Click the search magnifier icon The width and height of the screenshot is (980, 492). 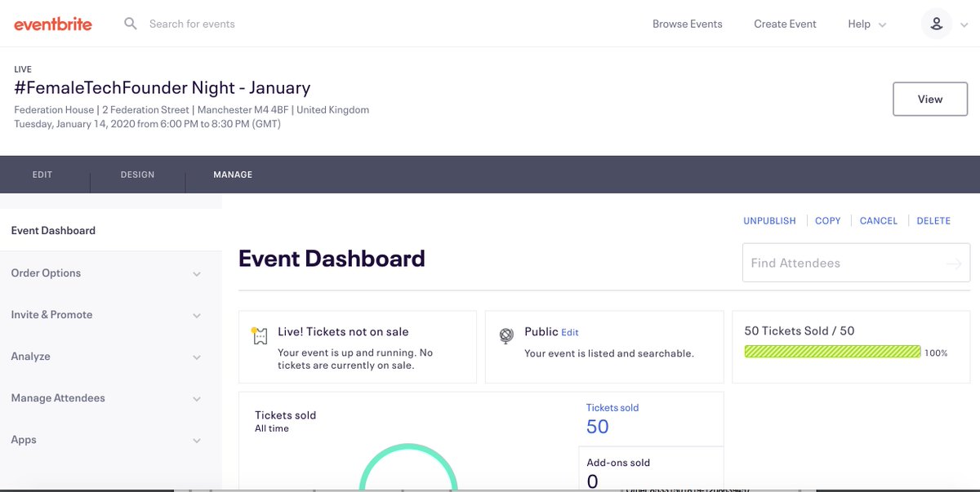coord(131,24)
